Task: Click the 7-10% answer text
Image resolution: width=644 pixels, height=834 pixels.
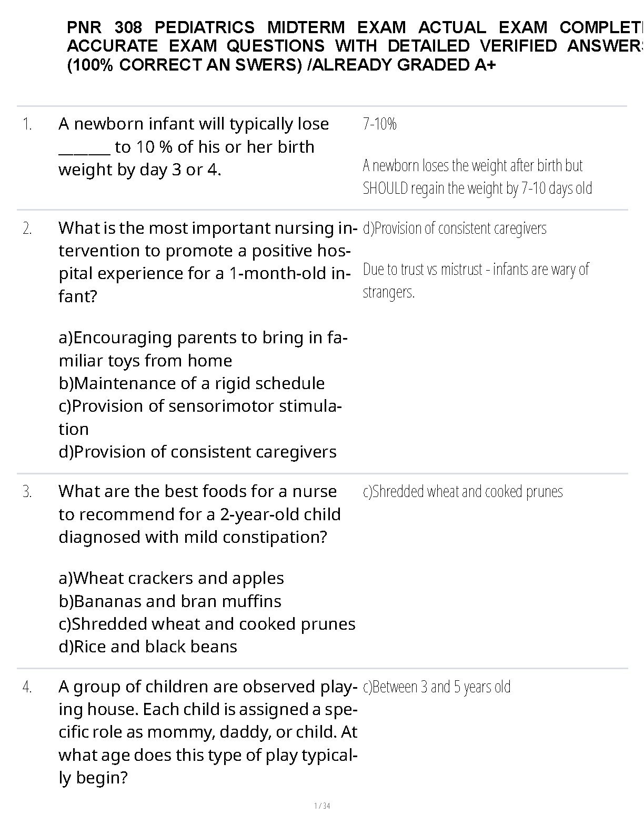Action: [379, 124]
